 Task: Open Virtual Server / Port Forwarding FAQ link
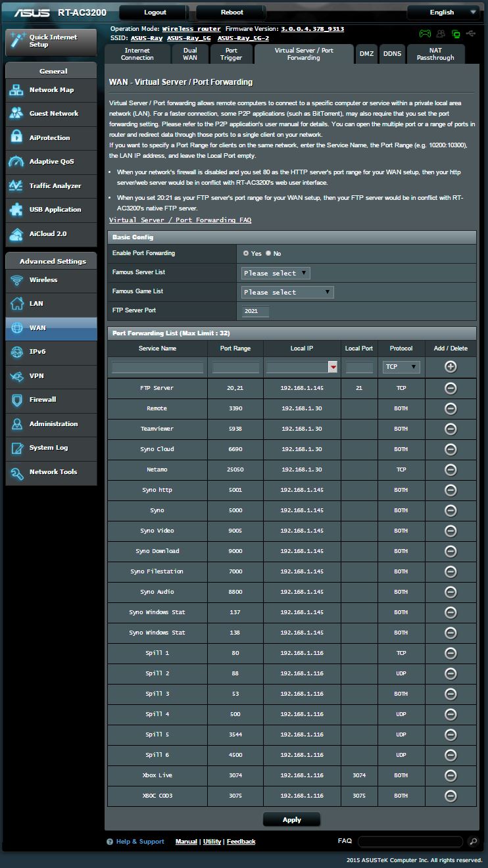(x=180, y=220)
